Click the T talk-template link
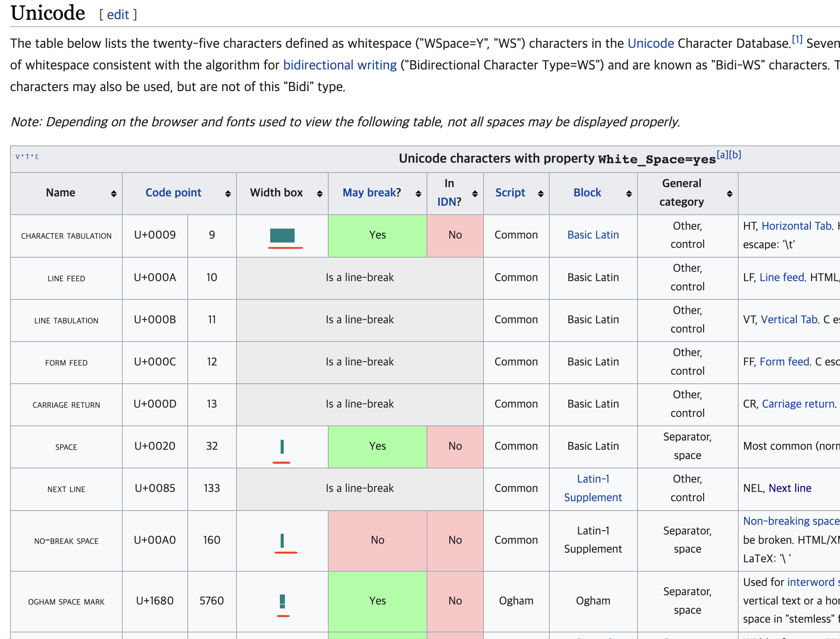840x639 pixels. pyautogui.click(x=27, y=157)
